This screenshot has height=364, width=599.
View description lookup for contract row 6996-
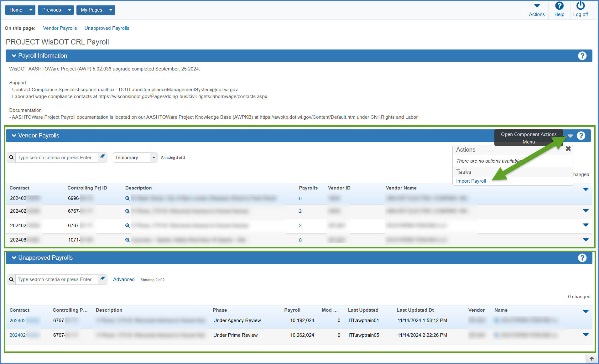(128, 198)
